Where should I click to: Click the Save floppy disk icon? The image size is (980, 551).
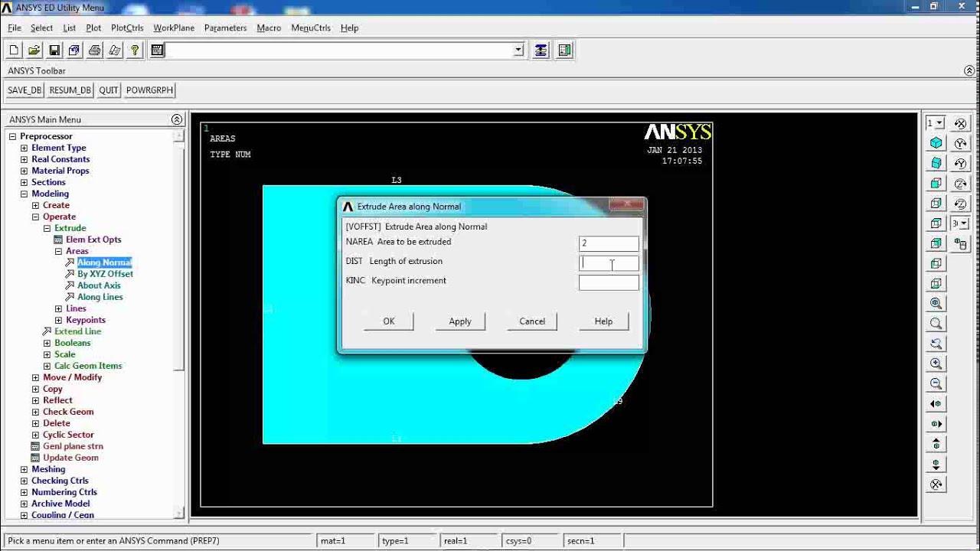(x=54, y=51)
